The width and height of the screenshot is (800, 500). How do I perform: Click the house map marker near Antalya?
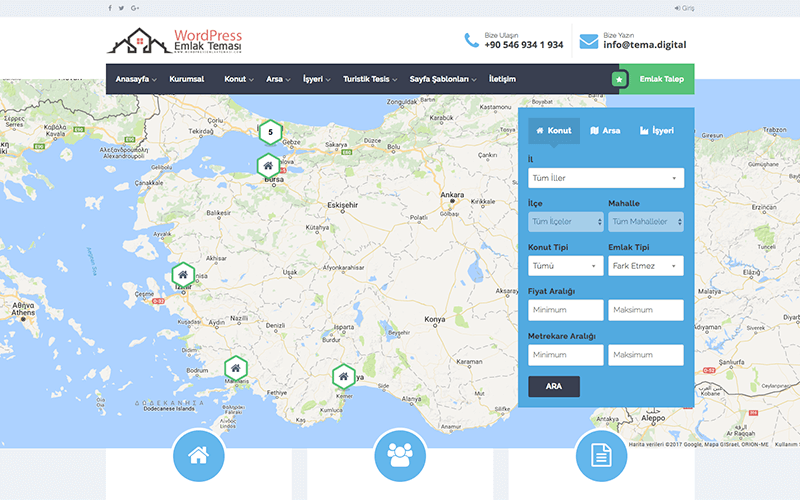click(343, 376)
